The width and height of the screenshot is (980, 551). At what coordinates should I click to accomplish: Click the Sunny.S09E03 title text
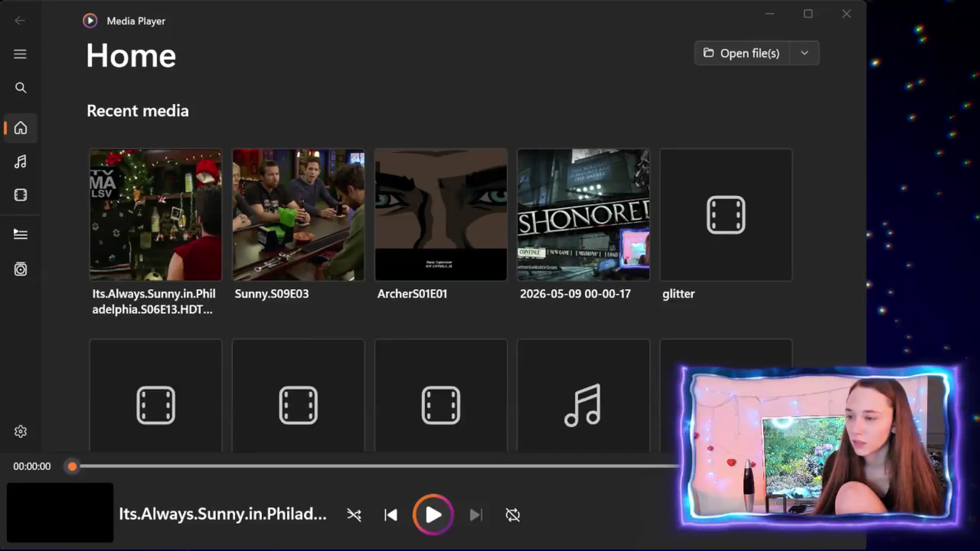click(272, 294)
